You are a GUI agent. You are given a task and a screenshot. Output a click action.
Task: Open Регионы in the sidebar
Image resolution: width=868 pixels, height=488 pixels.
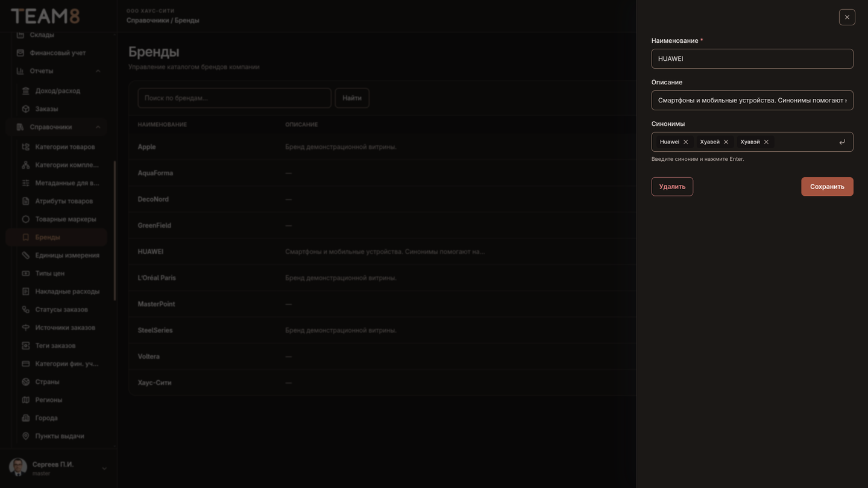tap(57, 400)
